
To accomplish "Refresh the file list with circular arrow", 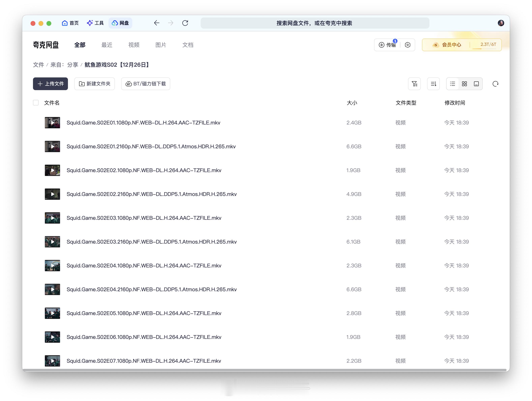I will click(495, 84).
